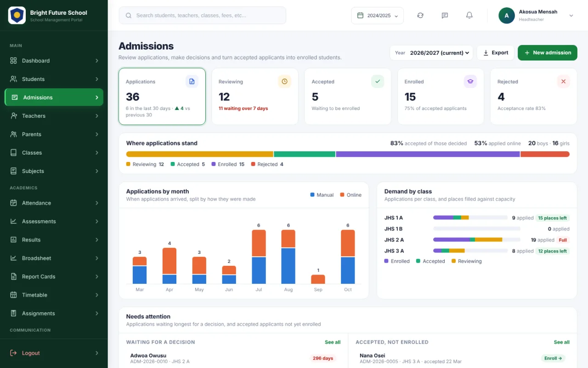588x368 pixels.
Task: Click the checkmark icon on Accepted card
Action: (x=378, y=81)
